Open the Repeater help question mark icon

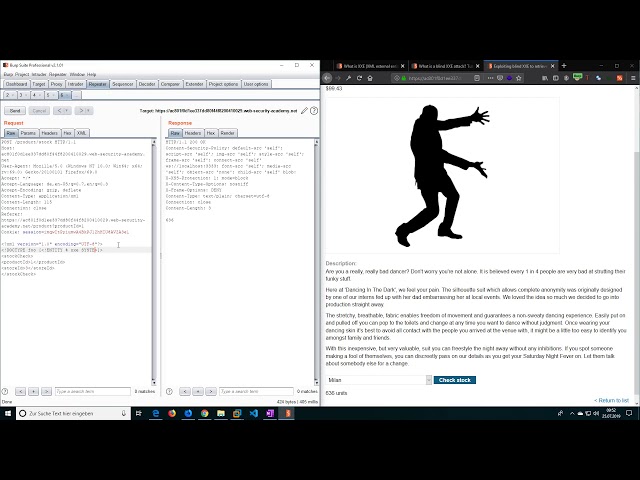[x=314, y=111]
